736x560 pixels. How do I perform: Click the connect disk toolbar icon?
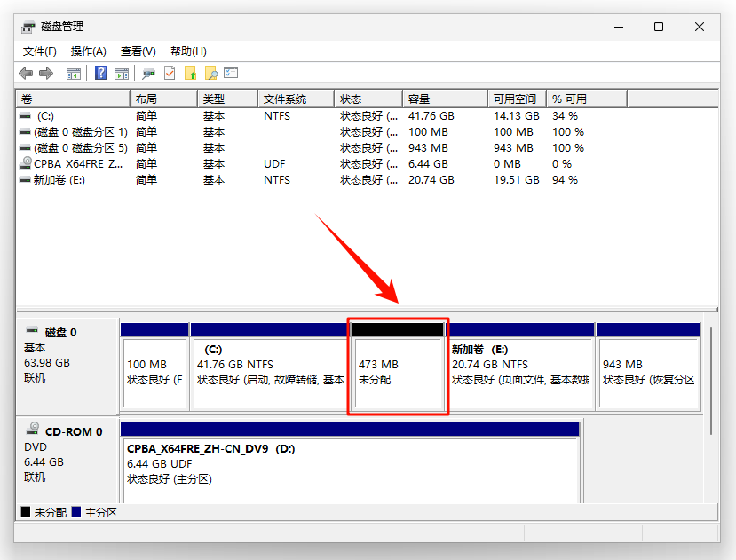149,74
